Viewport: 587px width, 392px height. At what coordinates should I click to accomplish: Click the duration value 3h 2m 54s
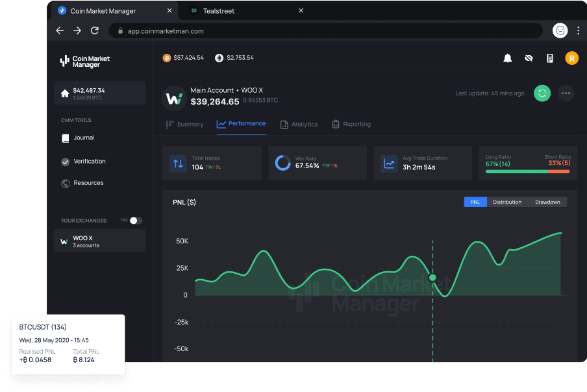419,167
